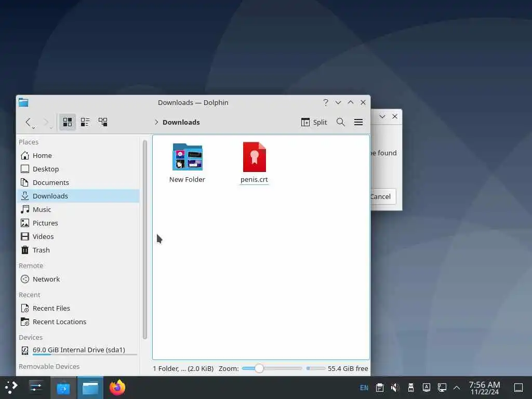Switch to Icons view mode
Viewport: 532px width, 399px height.
(68, 122)
